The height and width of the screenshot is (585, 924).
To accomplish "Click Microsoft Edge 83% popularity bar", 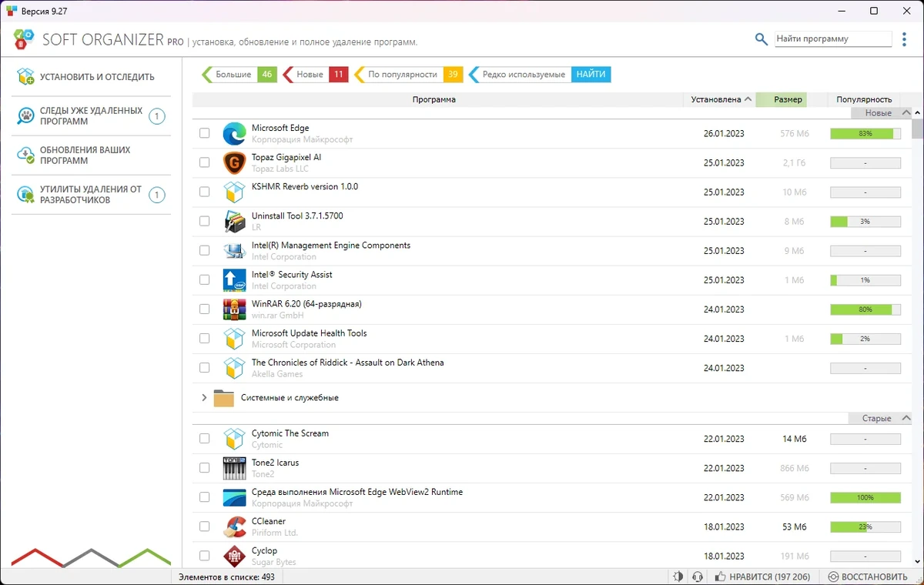I will (x=865, y=134).
